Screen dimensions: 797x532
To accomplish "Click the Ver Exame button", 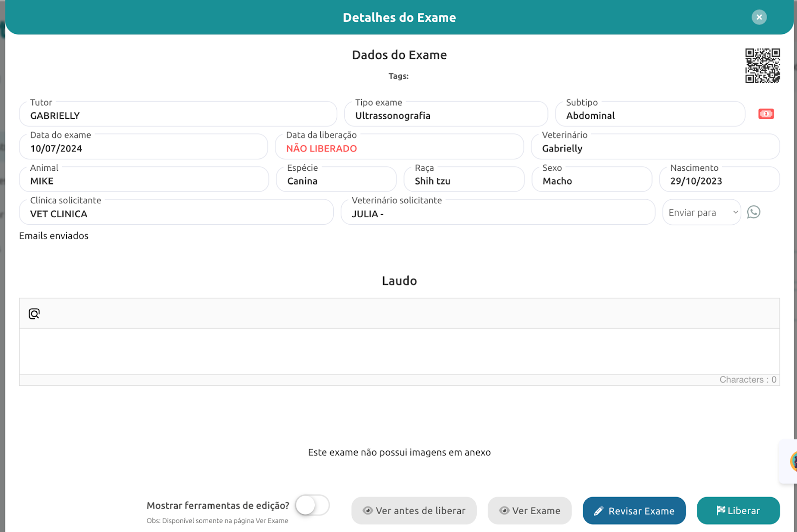I will coord(530,511).
